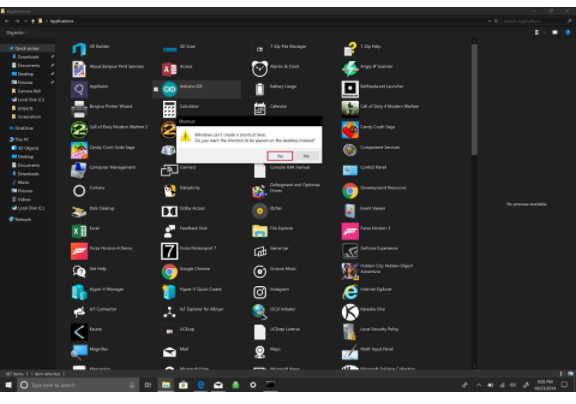Click the 3D Builder app icon
Screen dimensions: 576x404
(x=79, y=49)
